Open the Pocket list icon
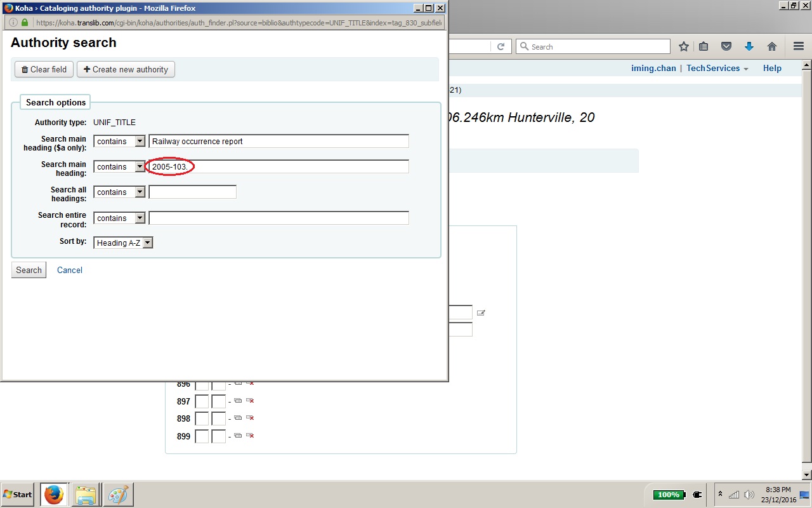 [726, 46]
